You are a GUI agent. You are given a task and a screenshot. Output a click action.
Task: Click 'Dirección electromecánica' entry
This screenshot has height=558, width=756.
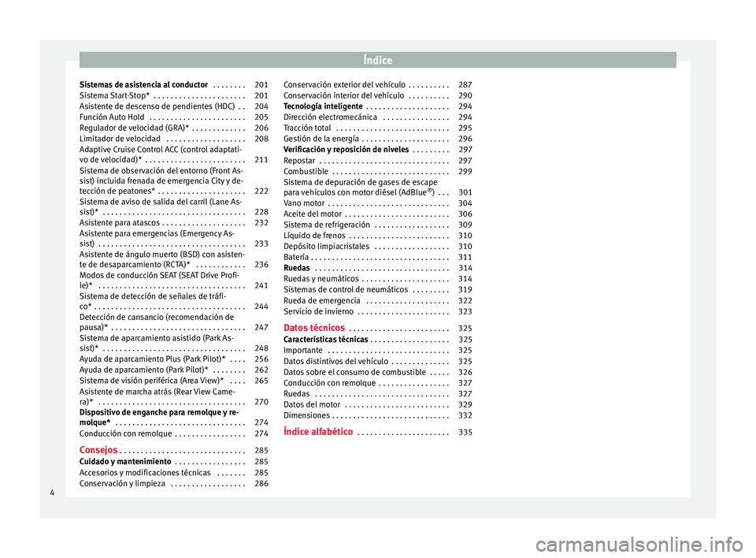[x=330, y=117]
